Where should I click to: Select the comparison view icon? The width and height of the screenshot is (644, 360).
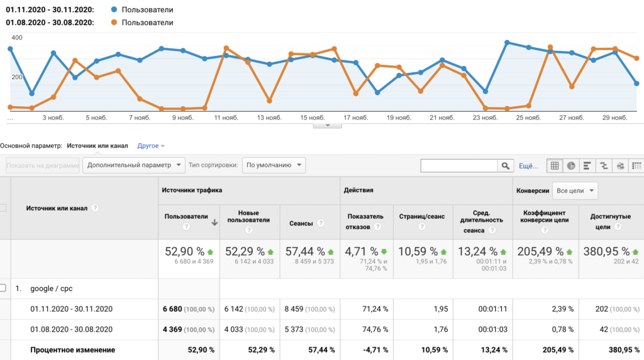point(604,166)
